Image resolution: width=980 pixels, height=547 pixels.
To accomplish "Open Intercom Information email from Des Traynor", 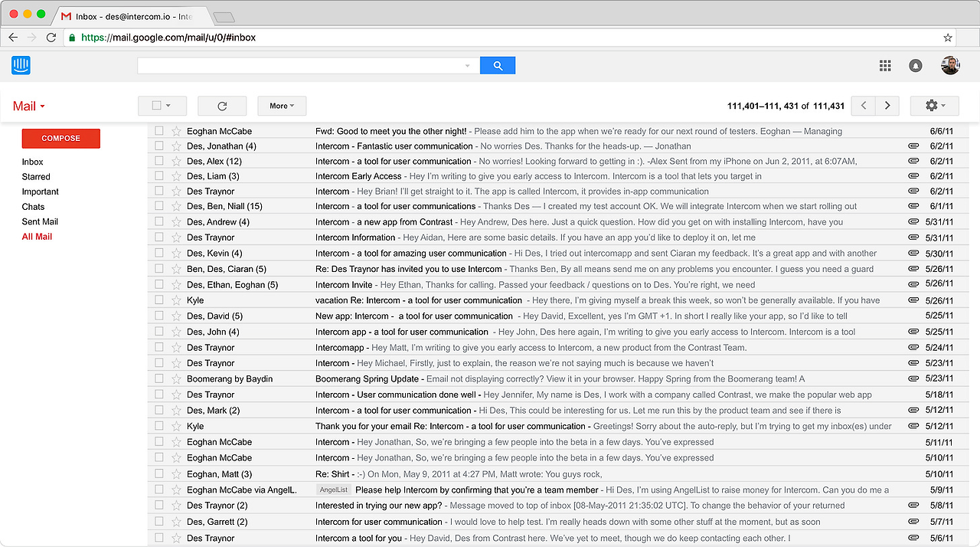I will (x=355, y=237).
